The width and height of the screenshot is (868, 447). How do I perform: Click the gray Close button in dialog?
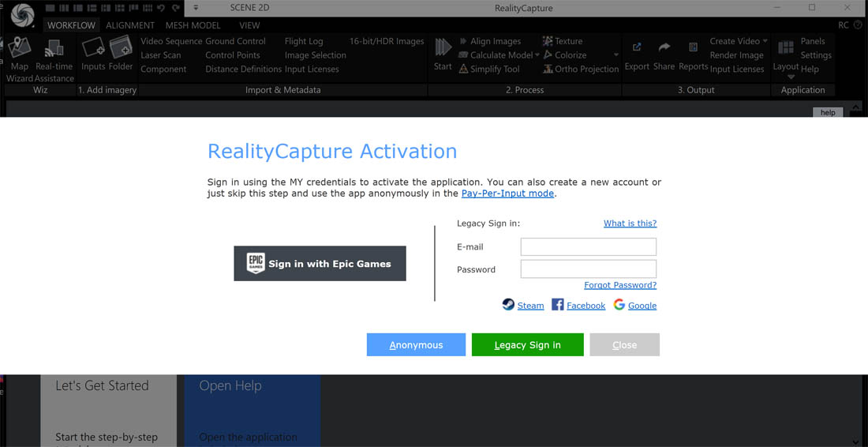tap(624, 344)
